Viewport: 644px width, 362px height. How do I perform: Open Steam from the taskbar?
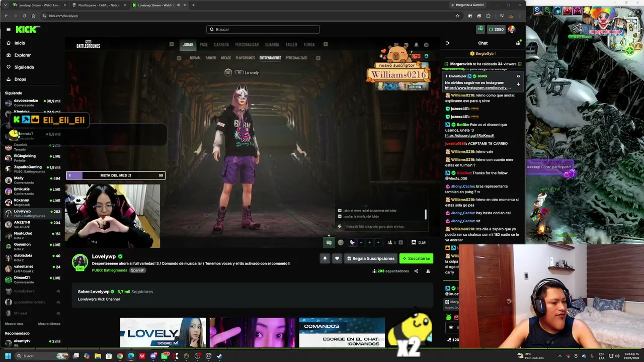click(219, 356)
